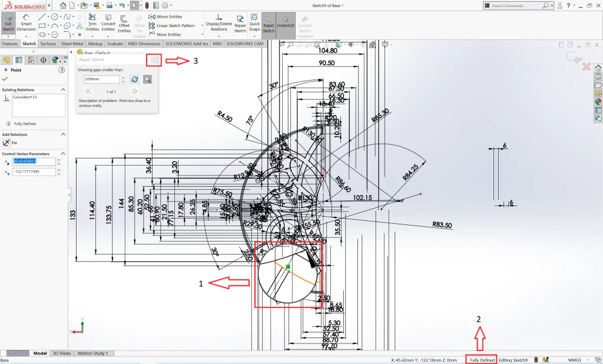This screenshot has width=603, height=364.
Task: Click Exit Sketch in the ribbon
Action: 8,23
